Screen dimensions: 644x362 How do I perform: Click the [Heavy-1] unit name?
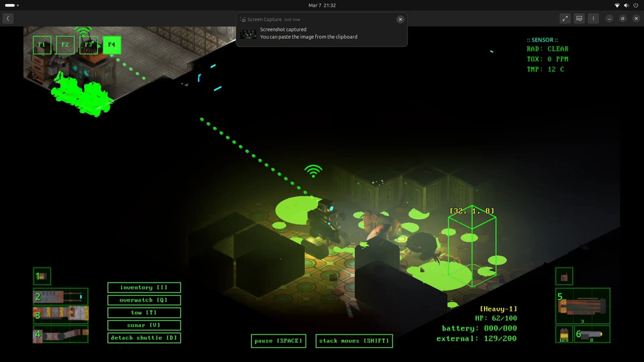(498, 309)
